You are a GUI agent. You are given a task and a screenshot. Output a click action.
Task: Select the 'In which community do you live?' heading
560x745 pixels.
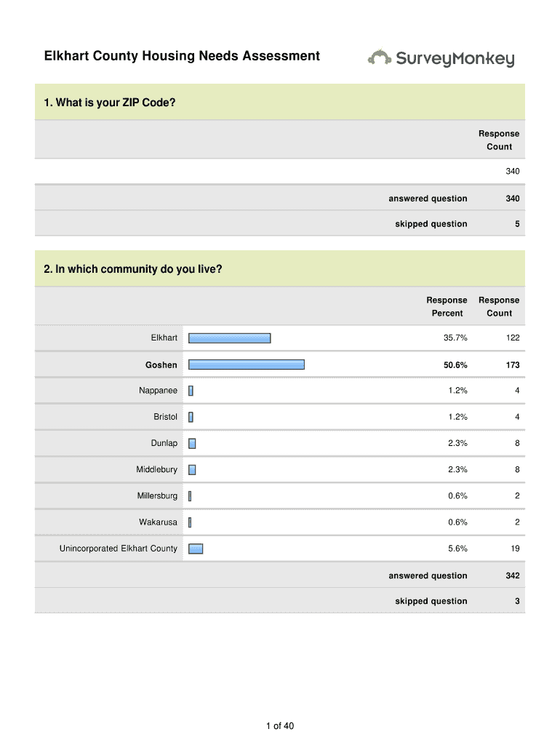pyautogui.click(x=133, y=269)
